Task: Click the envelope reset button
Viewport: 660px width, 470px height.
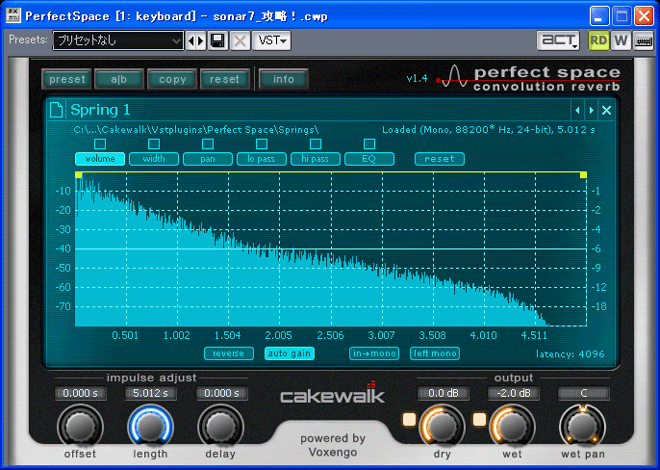Action: [439, 159]
